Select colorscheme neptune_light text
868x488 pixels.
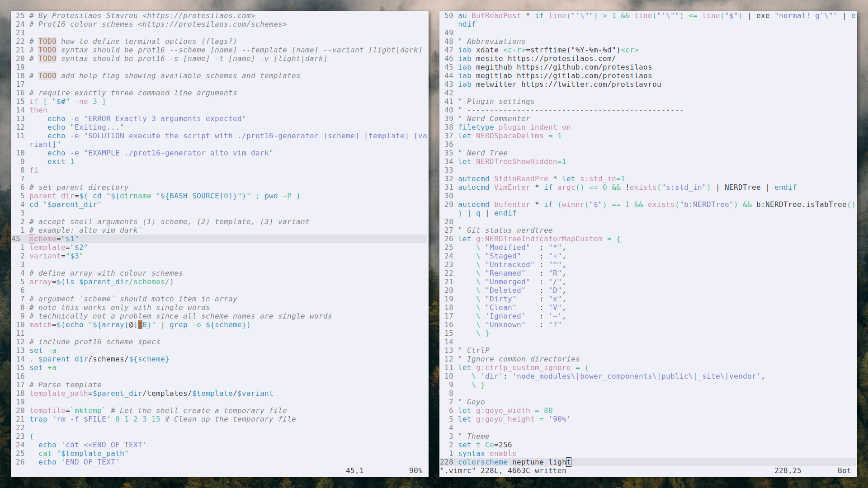pos(513,462)
